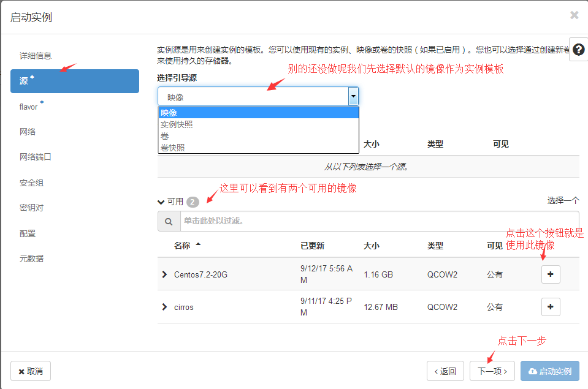588x389 pixels.
Task: Open the 选择引导源 dropdown arrow
Action: 353,96
